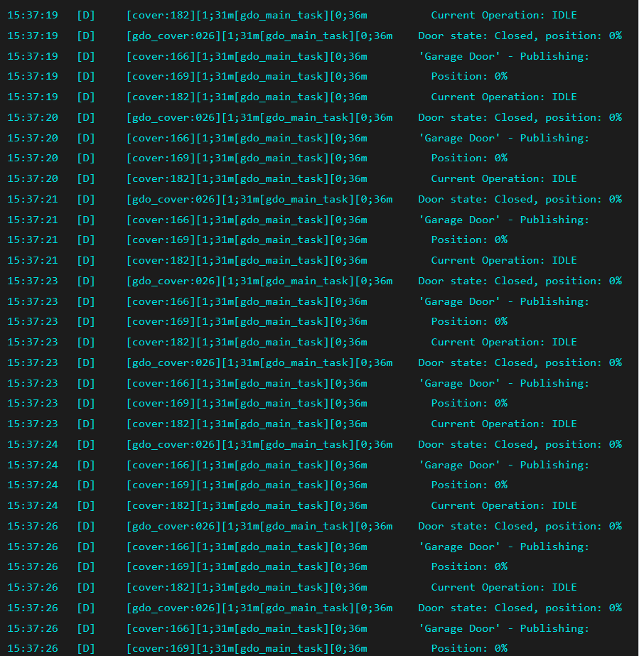This screenshot has width=644, height=656.
Task: Select the 'Position: 0%' message logged at 15:37:24
Action: 469,485
